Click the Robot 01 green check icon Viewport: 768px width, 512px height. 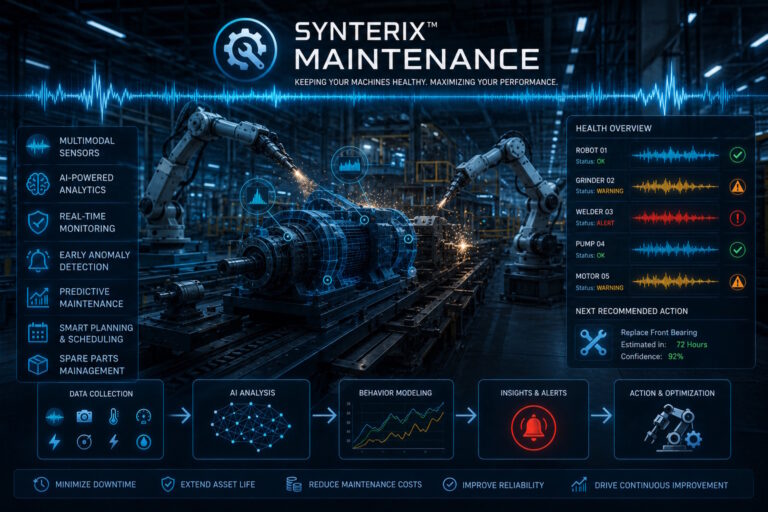pyautogui.click(x=738, y=155)
